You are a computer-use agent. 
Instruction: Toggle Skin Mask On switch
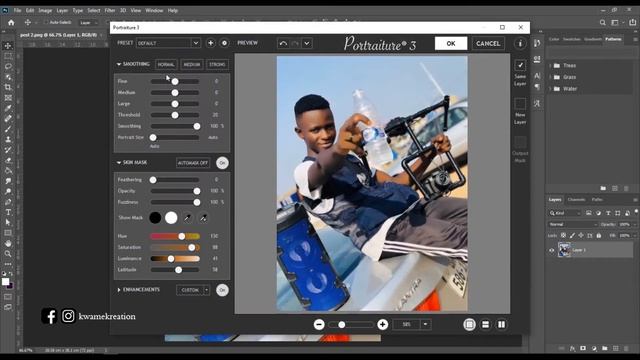coord(222,163)
